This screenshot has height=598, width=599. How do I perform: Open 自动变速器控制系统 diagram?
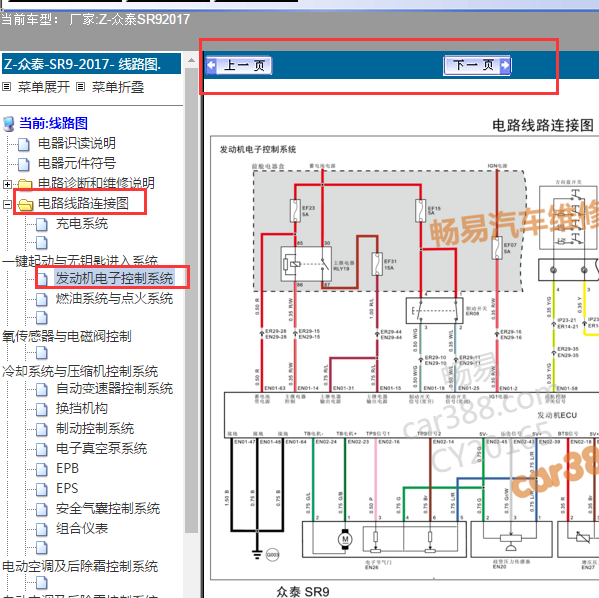tap(115, 389)
